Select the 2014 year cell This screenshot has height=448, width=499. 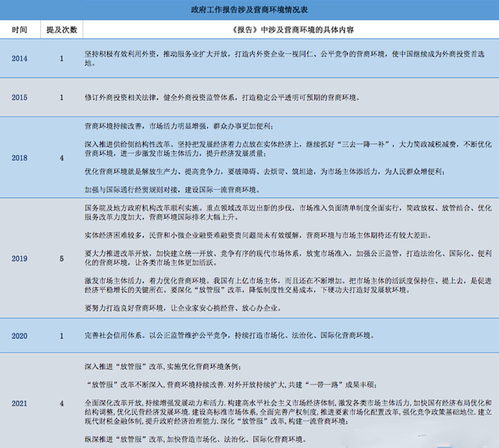click(20, 59)
